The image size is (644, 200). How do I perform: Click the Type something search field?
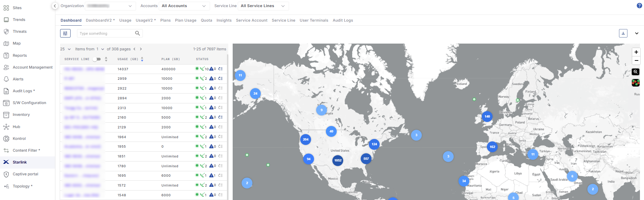105,33
